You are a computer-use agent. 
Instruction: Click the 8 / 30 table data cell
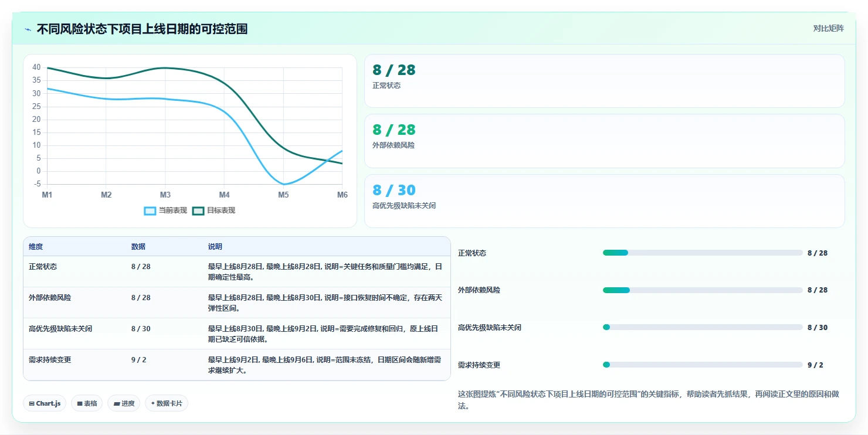pos(141,329)
